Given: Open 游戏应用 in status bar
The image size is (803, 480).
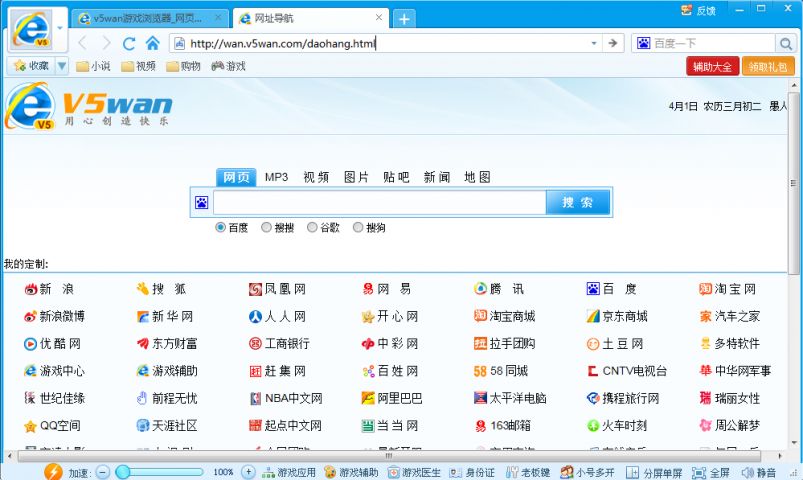Looking at the screenshot, I should [x=289, y=472].
